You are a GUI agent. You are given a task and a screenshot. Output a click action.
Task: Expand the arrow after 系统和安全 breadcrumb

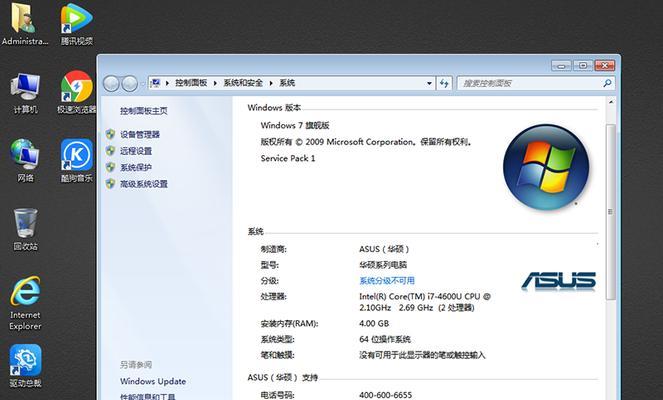pyautogui.click(x=271, y=83)
